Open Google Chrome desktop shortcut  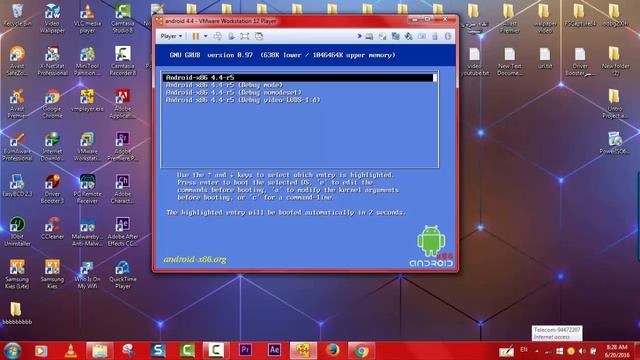tap(52, 104)
